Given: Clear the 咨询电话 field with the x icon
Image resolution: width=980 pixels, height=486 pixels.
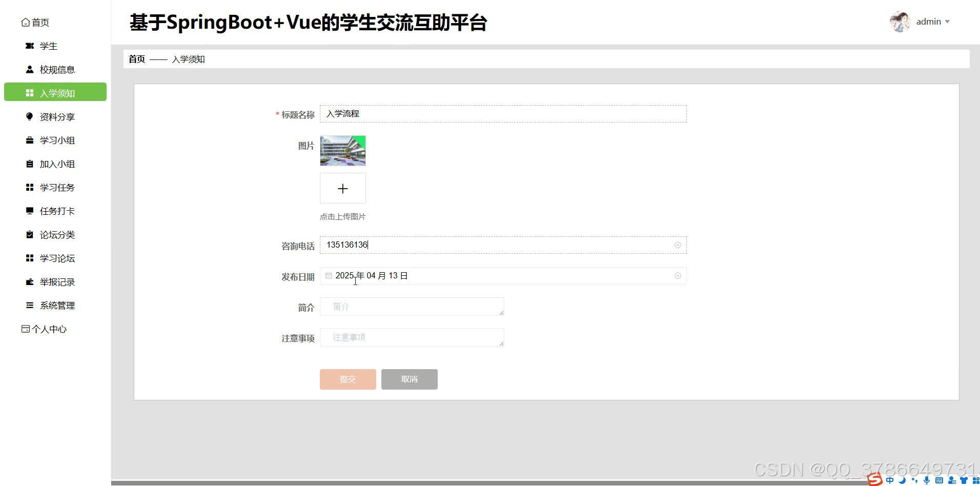Looking at the screenshot, I should 678,245.
